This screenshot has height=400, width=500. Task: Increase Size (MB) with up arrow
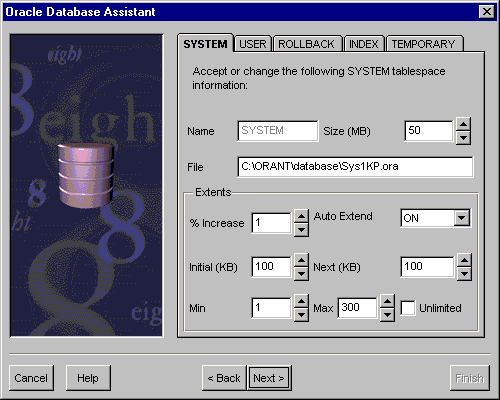click(463, 124)
